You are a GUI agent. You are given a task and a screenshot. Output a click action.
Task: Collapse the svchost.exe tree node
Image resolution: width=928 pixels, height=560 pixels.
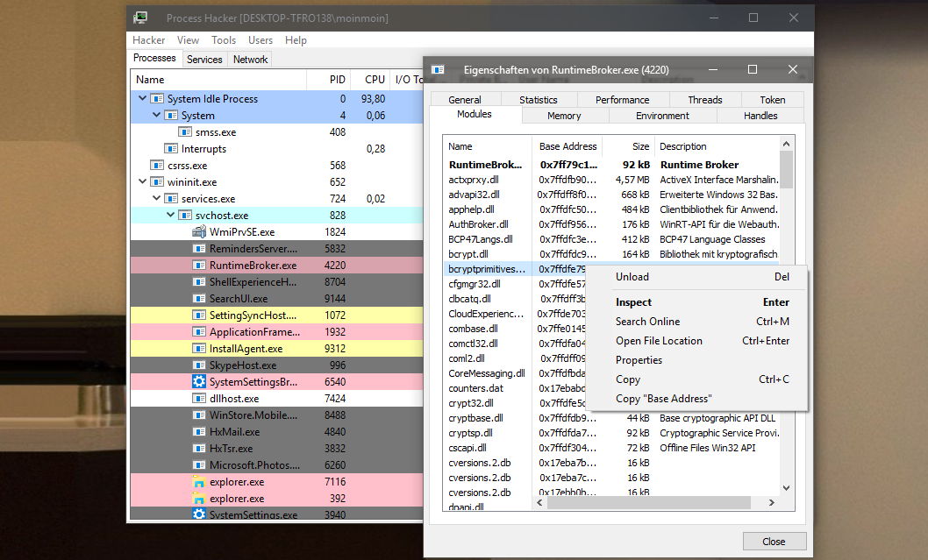[x=171, y=215]
